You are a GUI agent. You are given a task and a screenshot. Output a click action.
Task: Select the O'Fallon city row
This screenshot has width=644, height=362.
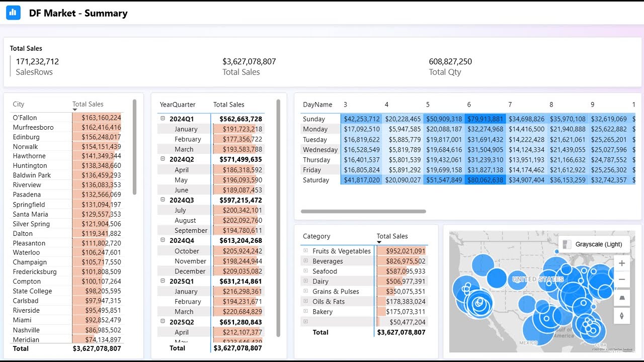67,118
